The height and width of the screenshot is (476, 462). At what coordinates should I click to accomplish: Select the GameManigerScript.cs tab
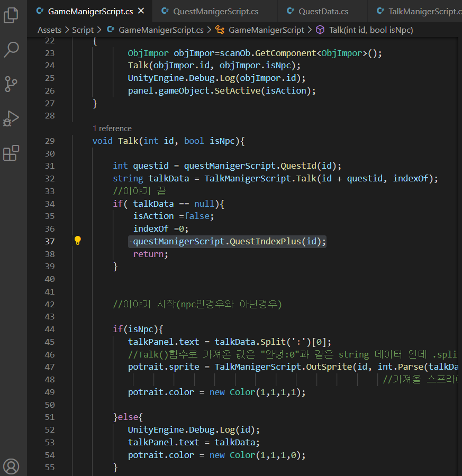(90, 11)
